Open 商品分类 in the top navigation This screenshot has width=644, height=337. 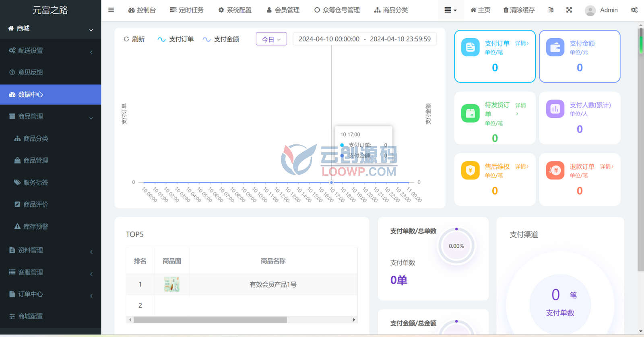pyautogui.click(x=391, y=10)
